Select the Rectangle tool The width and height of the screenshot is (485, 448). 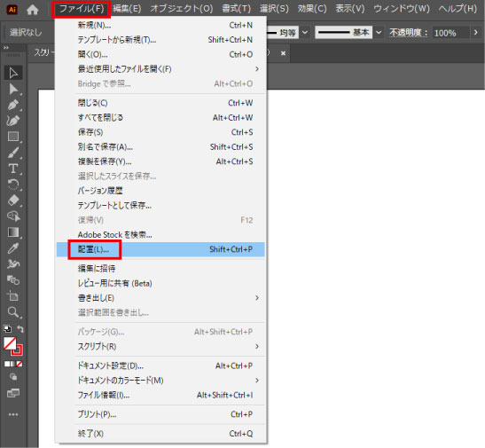tap(13, 137)
